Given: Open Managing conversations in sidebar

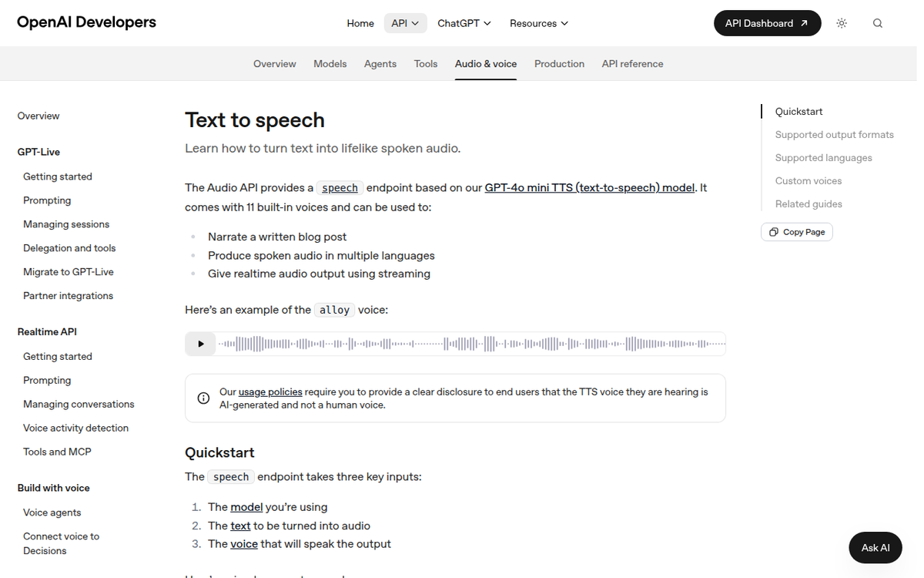Looking at the screenshot, I should click(79, 404).
